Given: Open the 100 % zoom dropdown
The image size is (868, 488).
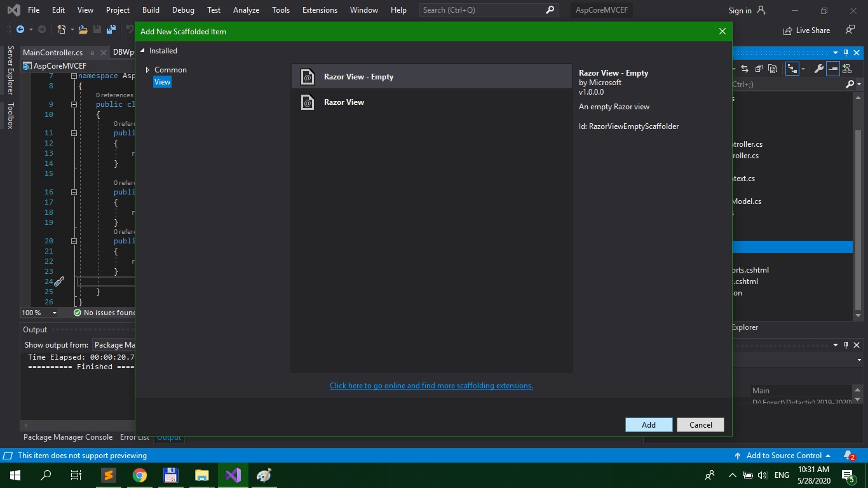Looking at the screenshot, I should point(54,313).
